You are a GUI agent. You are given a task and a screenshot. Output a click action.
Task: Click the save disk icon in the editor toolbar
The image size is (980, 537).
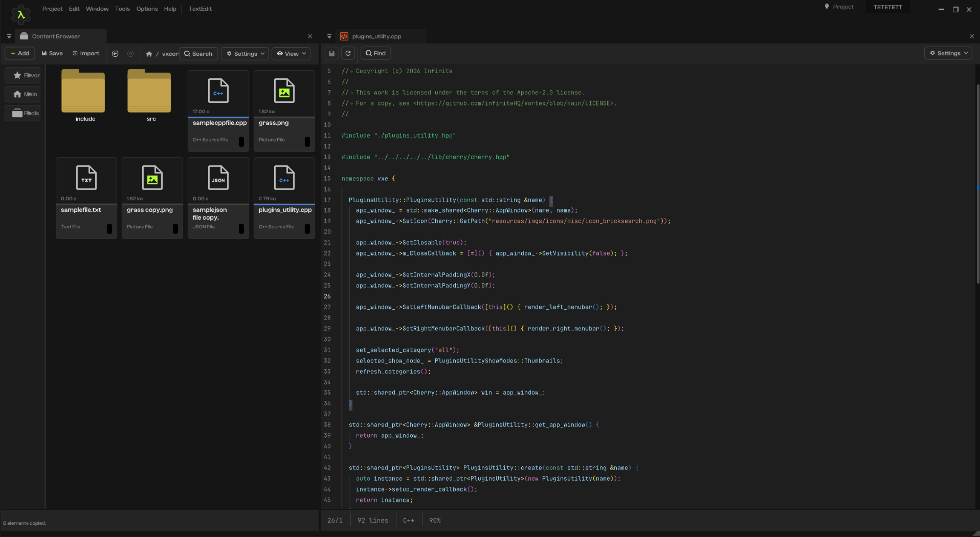[x=332, y=53]
